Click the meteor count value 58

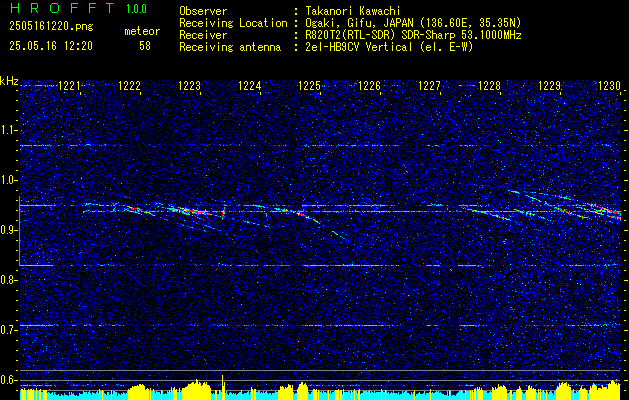(145, 46)
